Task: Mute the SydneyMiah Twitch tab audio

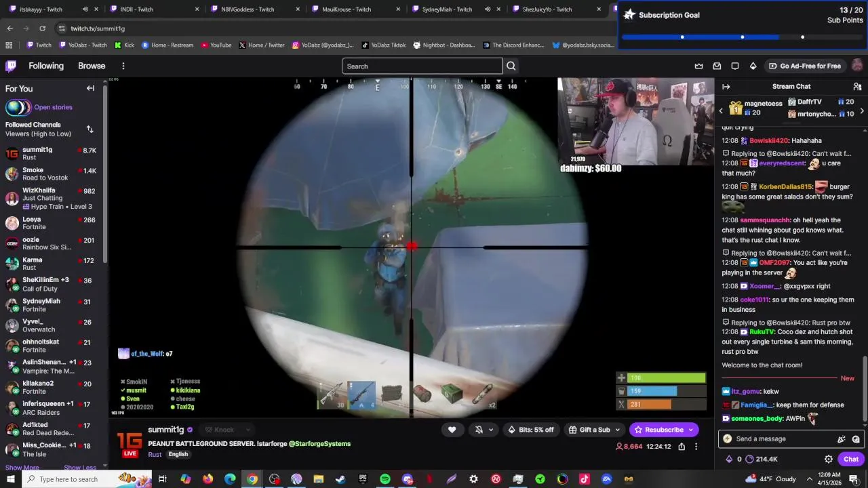Action: (487, 9)
